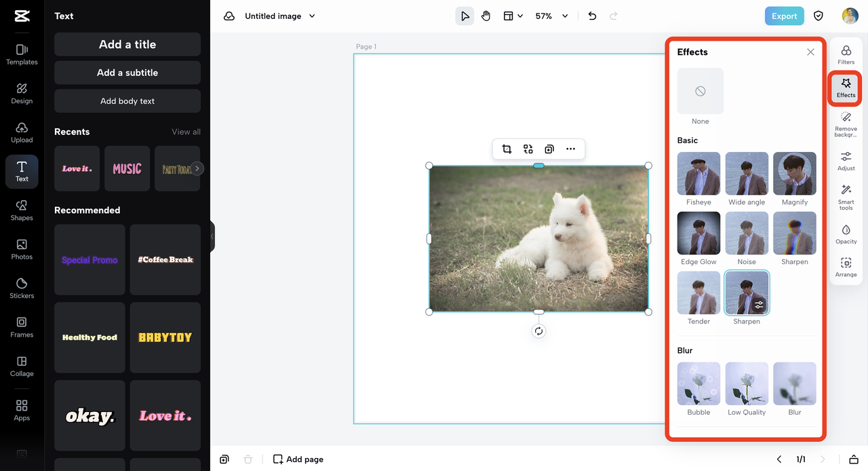
Task: Select the None effect
Action: coord(701,91)
